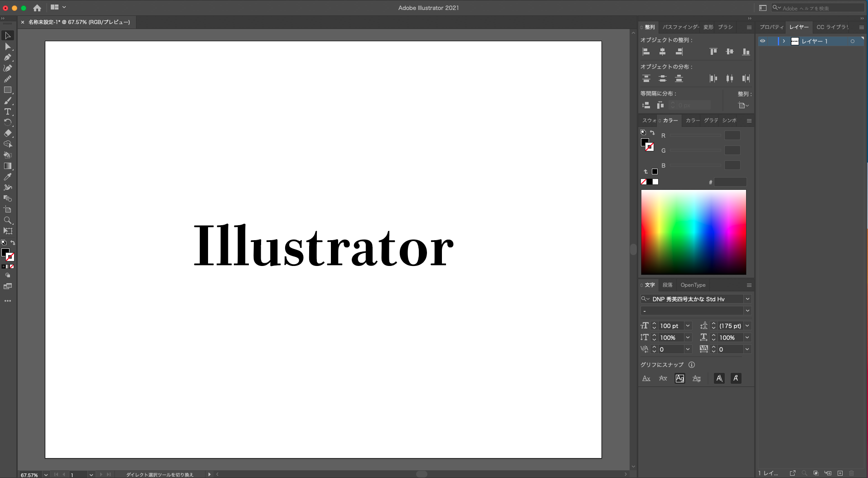Image resolution: width=868 pixels, height=478 pixels.
Task: Open the font style dropdown
Action: coord(747,311)
